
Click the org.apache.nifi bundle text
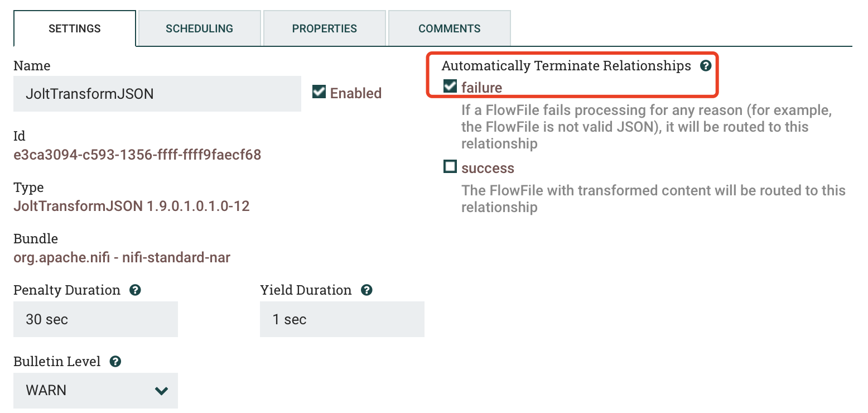tap(122, 257)
